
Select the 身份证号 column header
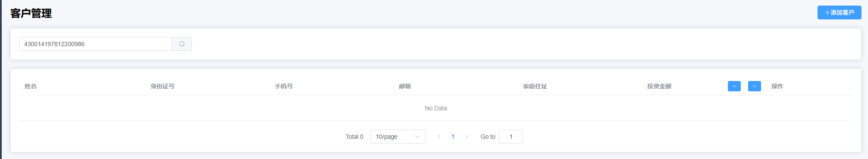pos(163,86)
